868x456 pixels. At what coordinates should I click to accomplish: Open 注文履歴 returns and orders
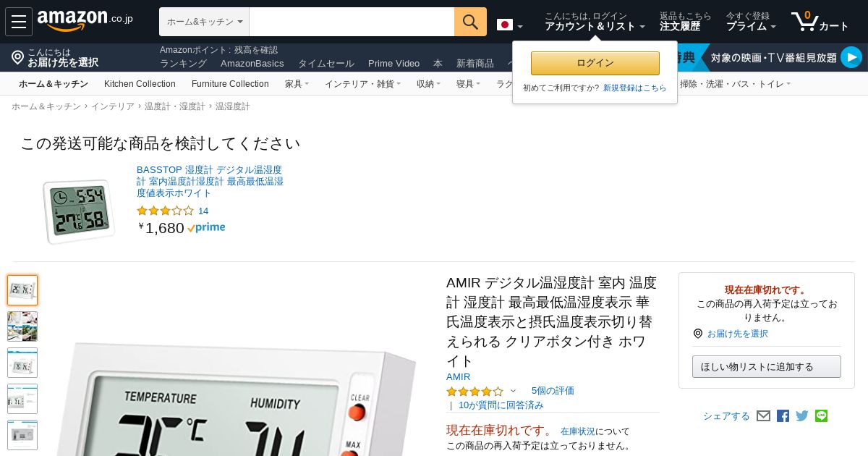point(685,21)
